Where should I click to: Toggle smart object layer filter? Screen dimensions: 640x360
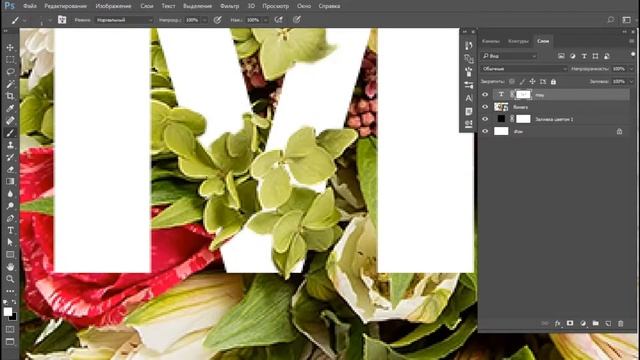607,56
